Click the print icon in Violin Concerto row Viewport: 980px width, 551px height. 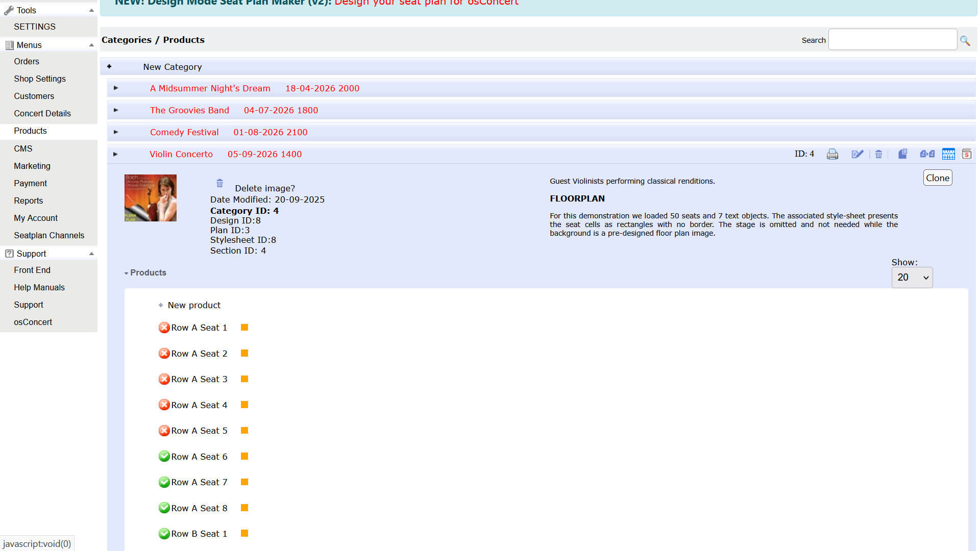[832, 154]
